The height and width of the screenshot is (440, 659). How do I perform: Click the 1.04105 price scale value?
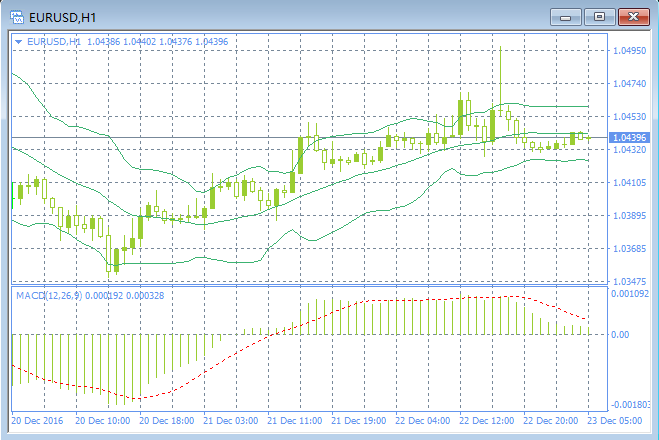click(x=629, y=182)
